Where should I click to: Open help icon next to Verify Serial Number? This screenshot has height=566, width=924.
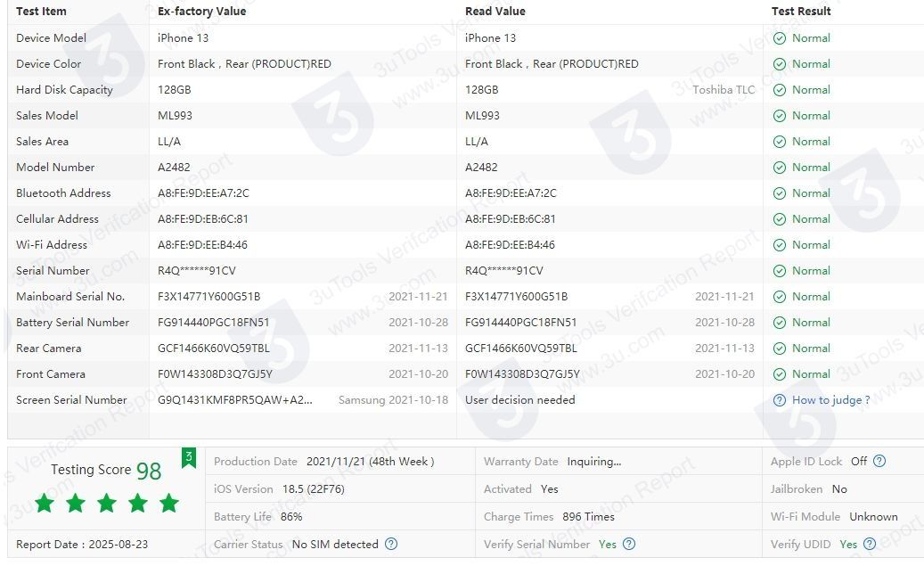click(629, 544)
